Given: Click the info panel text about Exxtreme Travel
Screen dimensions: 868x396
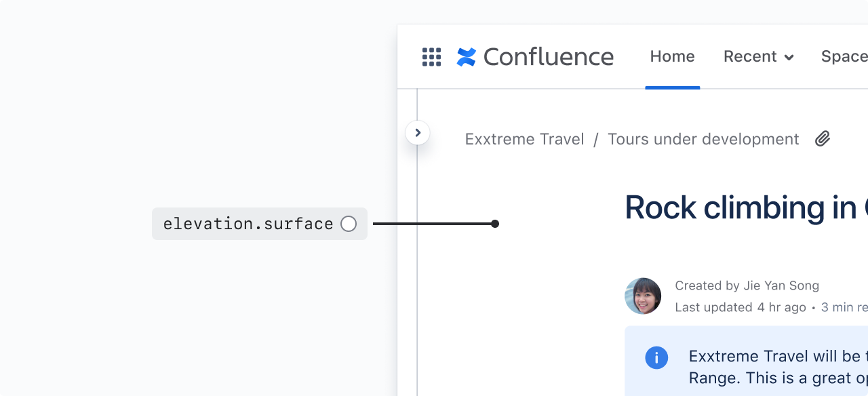Looking at the screenshot, I should [777, 367].
